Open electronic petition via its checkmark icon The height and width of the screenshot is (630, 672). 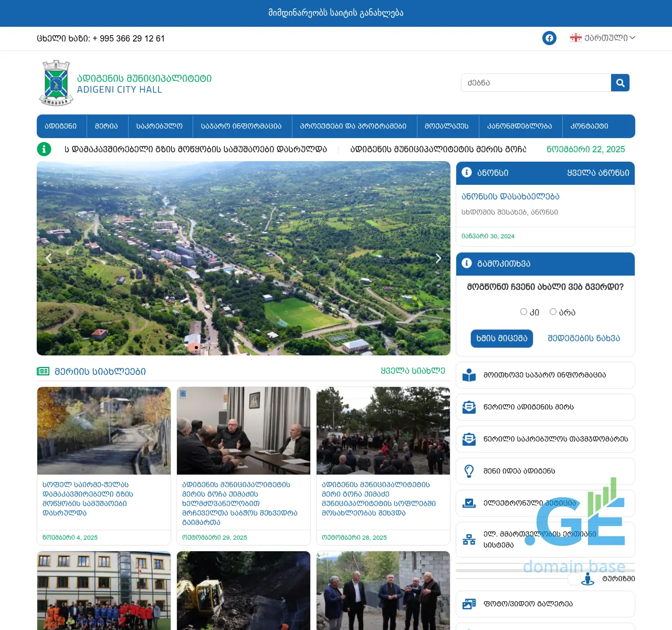click(469, 503)
